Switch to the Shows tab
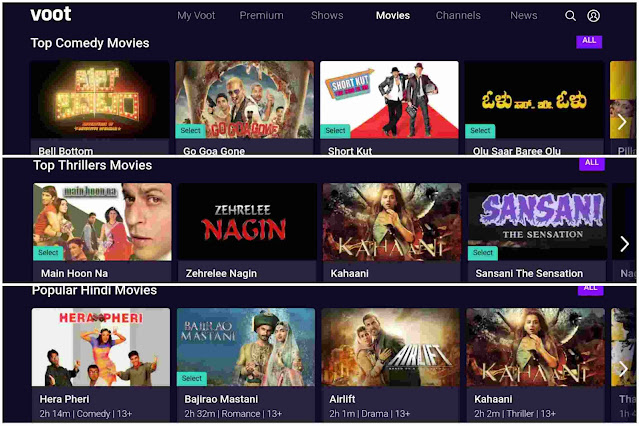Image resolution: width=639 pixels, height=426 pixels. coord(327,15)
